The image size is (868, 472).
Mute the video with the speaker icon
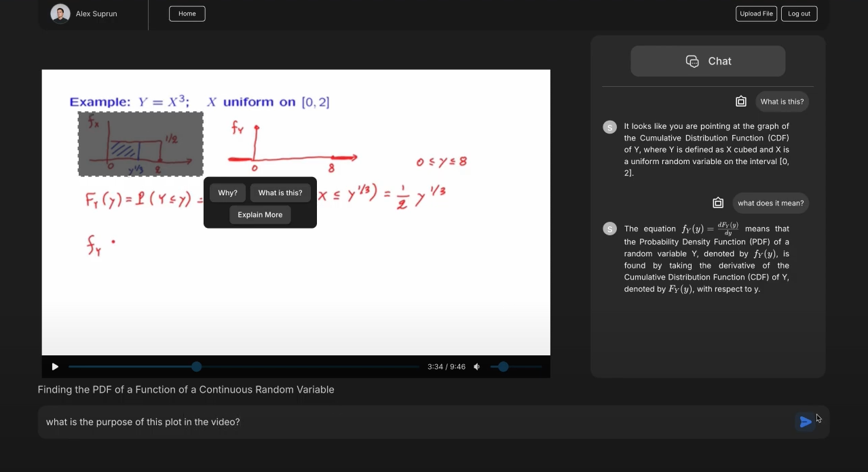click(x=477, y=367)
